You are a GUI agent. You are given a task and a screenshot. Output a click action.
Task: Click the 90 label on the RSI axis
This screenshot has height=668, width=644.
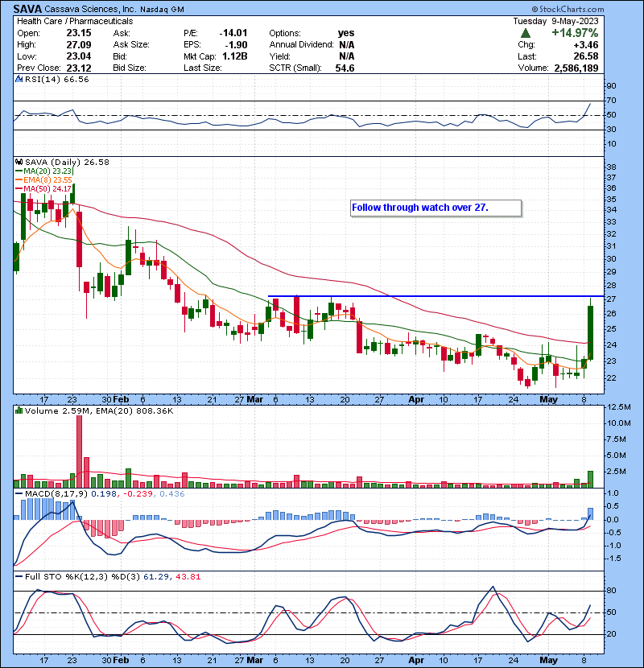[x=611, y=86]
